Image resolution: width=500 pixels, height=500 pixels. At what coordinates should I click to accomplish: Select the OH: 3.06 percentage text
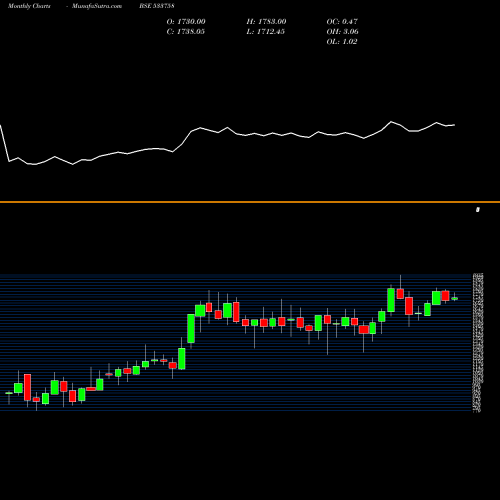[343, 32]
